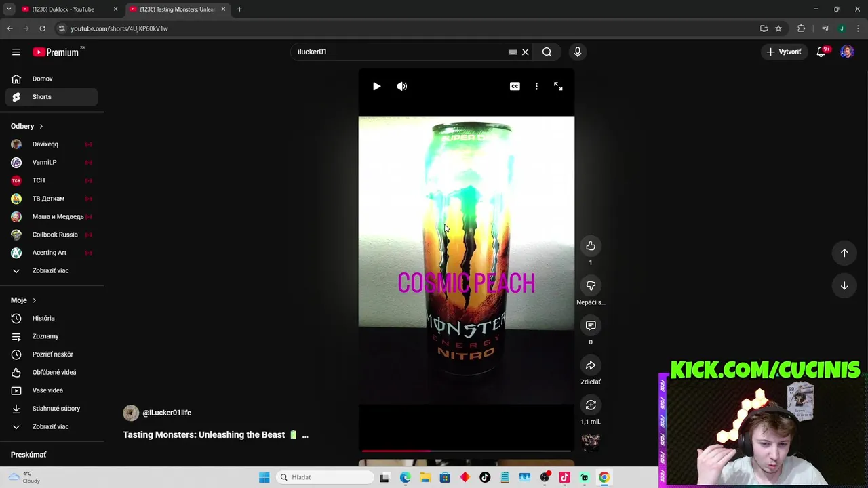This screenshot has height=488, width=868.
Task: Expand Zobraziť viac under subscriptions
Action: tap(52, 271)
